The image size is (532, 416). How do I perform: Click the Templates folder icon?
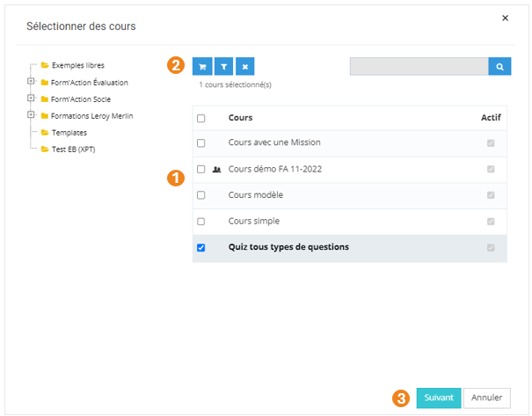tap(44, 132)
